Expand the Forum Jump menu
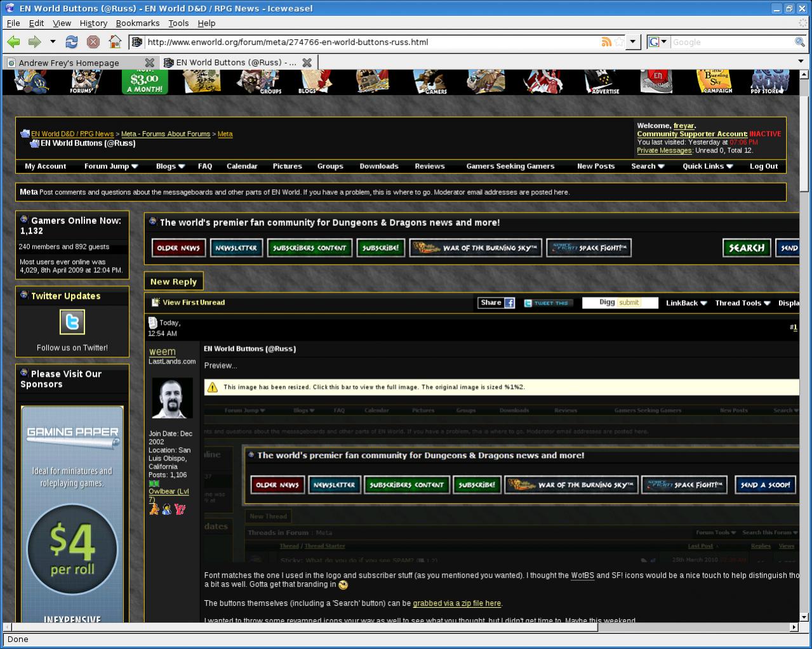 tap(111, 166)
